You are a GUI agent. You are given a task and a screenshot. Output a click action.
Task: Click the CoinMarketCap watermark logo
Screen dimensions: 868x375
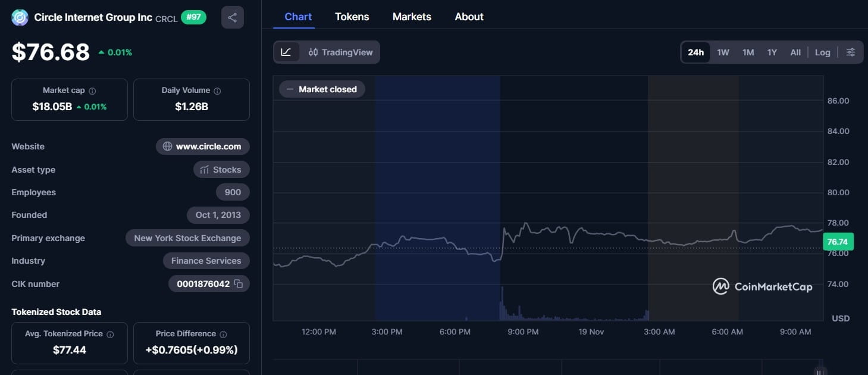click(x=720, y=286)
